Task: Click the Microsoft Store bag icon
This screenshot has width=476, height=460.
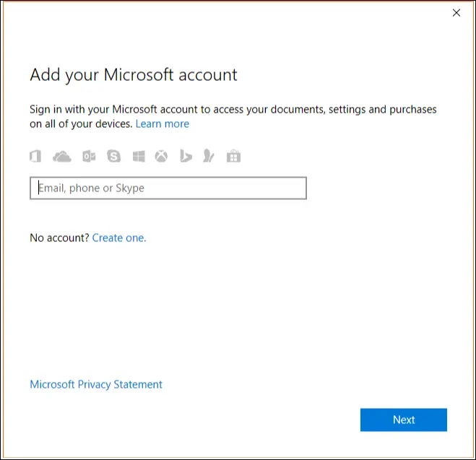Action: pos(233,156)
